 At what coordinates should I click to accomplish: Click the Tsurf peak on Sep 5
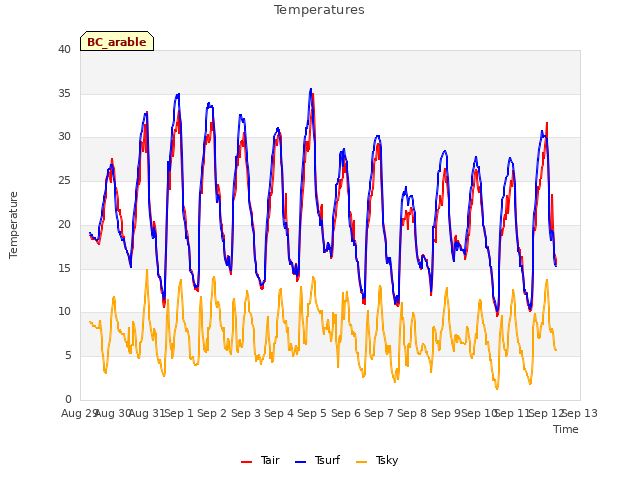(x=311, y=89)
